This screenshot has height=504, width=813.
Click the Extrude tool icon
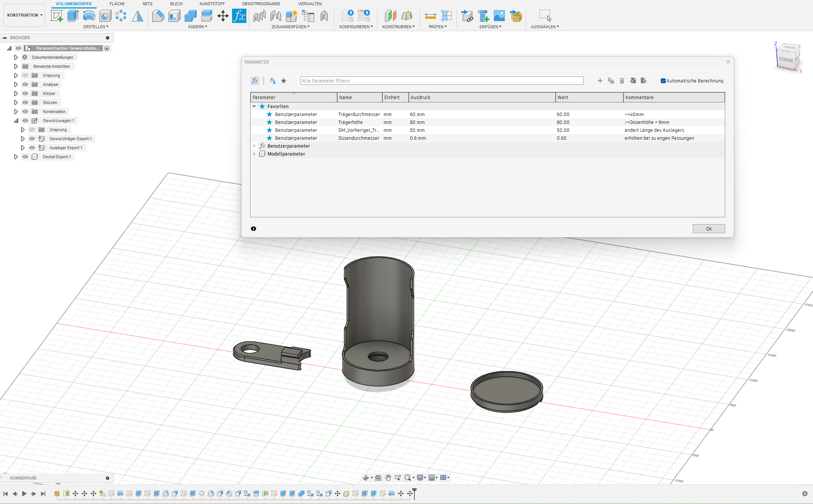73,16
